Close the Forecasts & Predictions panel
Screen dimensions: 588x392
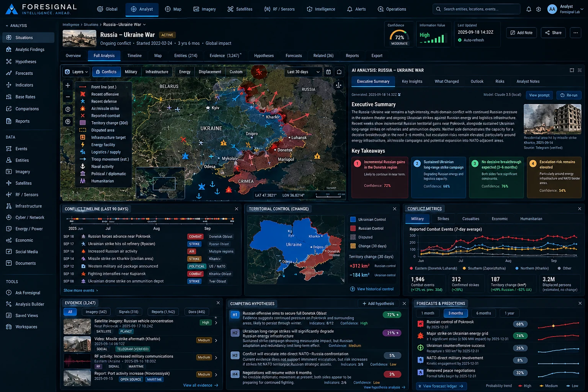pyautogui.click(x=580, y=304)
